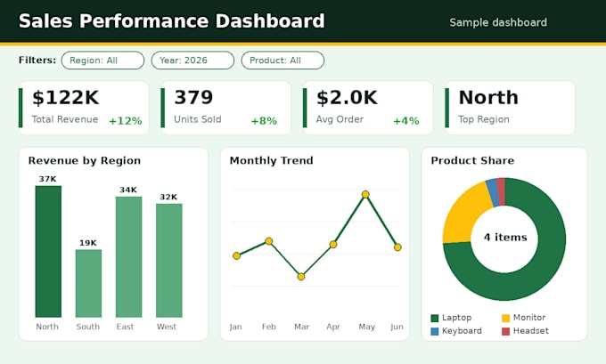Click the 19K bar value label
Image resolution: width=606 pixels, height=364 pixels.
click(x=88, y=243)
